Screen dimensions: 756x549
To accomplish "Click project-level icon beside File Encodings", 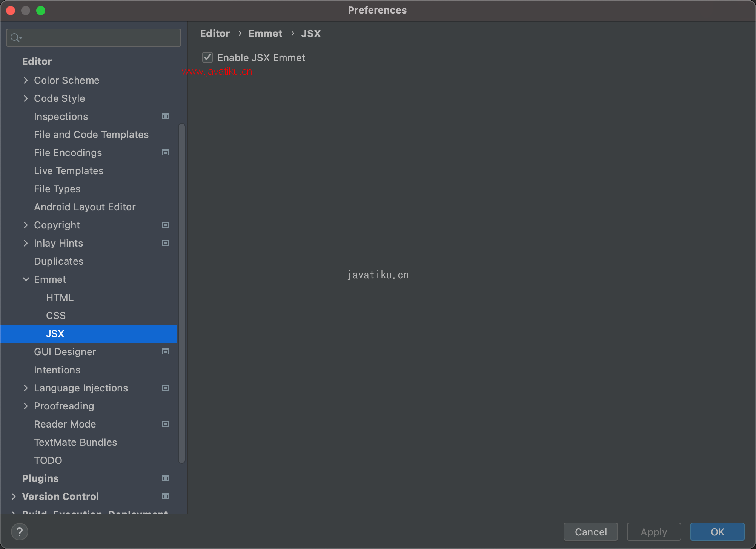I will [165, 153].
